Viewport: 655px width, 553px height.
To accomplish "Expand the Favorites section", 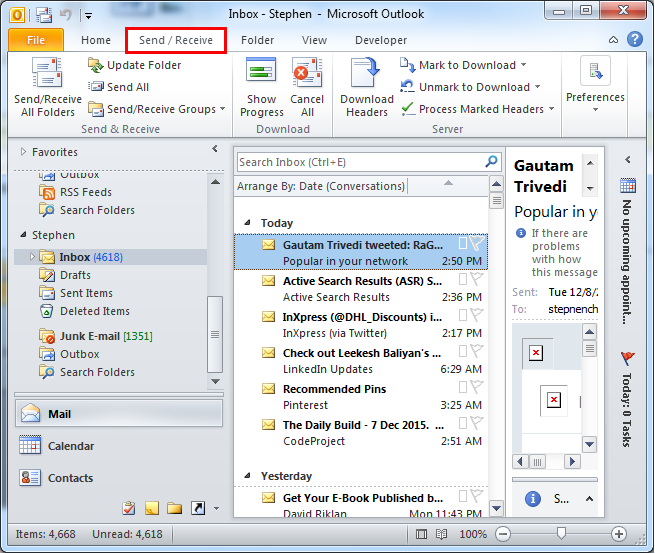I will pos(23,152).
